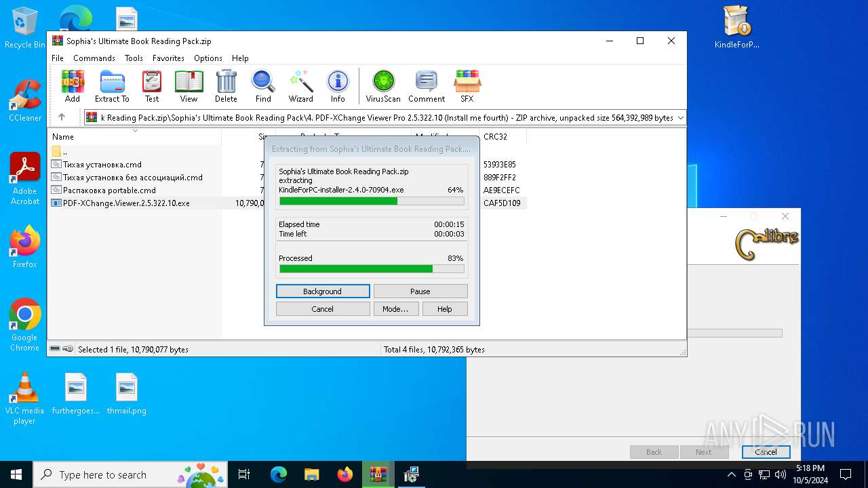
Task: Click the Delete toolbar icon
Action: coord(226,86)
